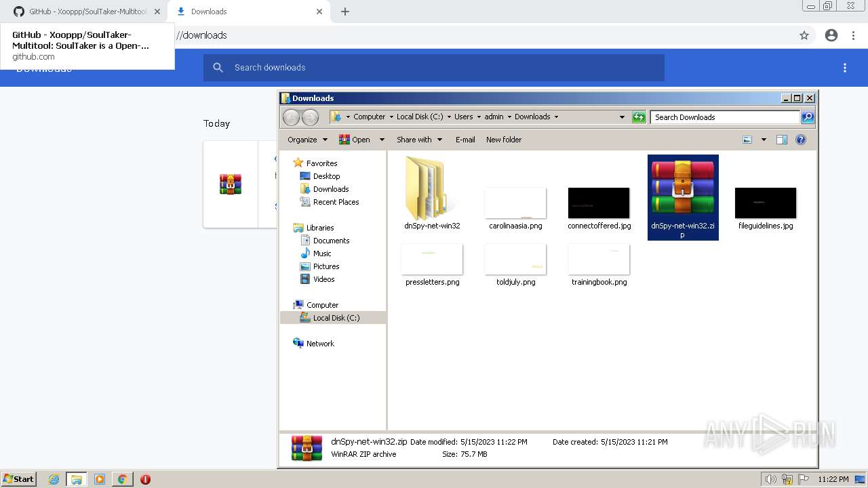Open the media player taskbar icon
The width and height of the screenshot is (868, 488).
[x=100, y=479]
